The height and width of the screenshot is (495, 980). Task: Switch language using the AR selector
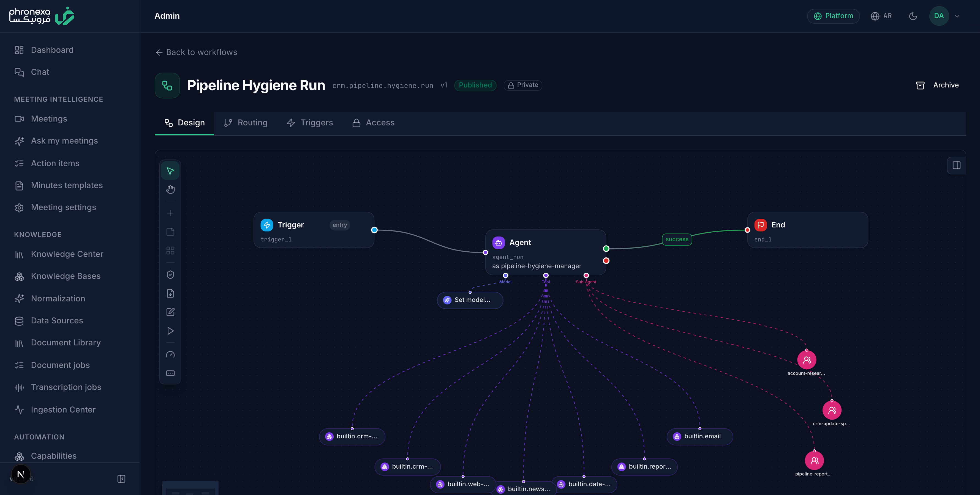(x=881, y=16)
